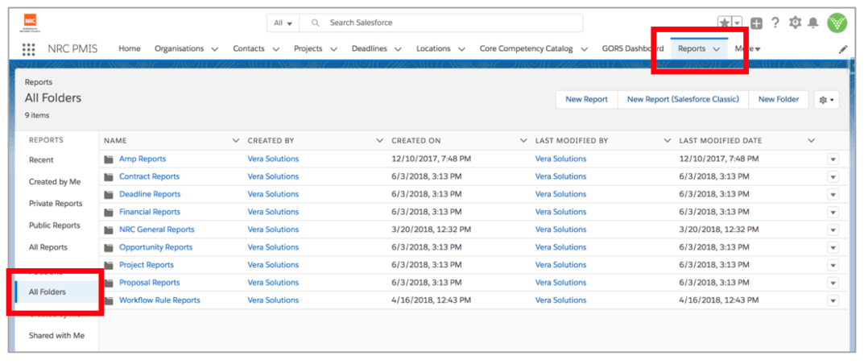This screenshot has width=868, height=364.
Task: Open Vera Solutions creator of Amp Reports
Action: [273, 159]
